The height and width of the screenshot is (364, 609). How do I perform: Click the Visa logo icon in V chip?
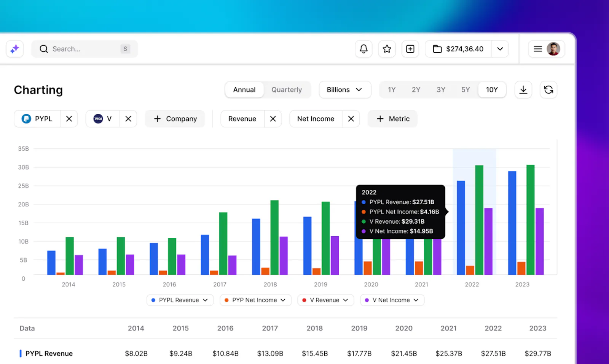(x=98, y=119)
